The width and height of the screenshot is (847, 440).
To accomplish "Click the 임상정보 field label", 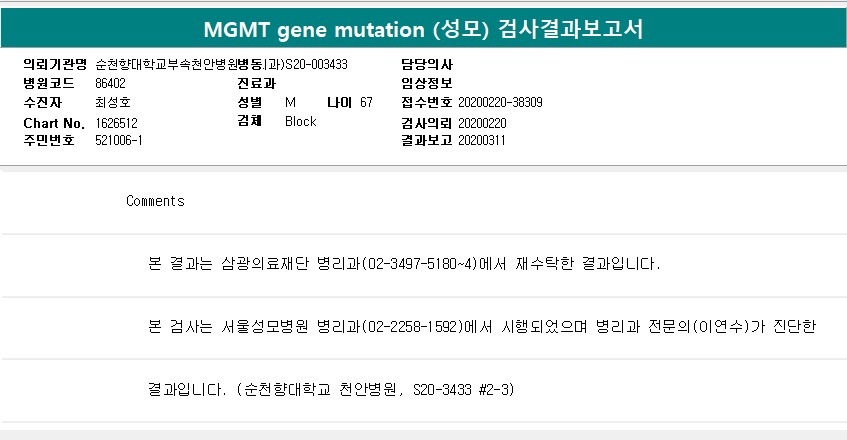I will pyautogui.click(x=427, y=83).
